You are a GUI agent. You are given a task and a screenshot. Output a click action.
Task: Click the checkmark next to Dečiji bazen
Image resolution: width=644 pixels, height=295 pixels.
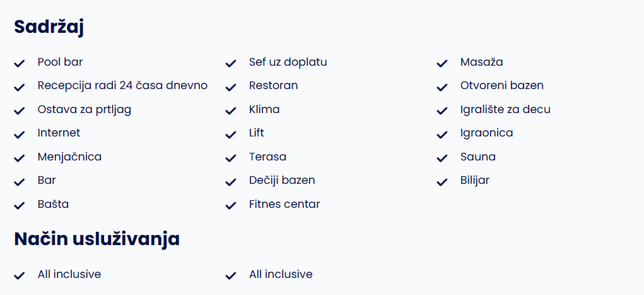pyautogui.click(x=231, y=182)
